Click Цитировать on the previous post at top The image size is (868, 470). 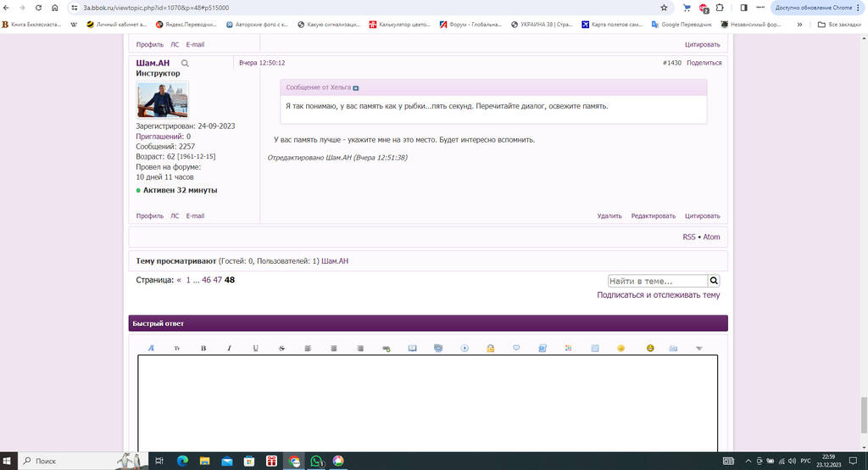[703, 45]
